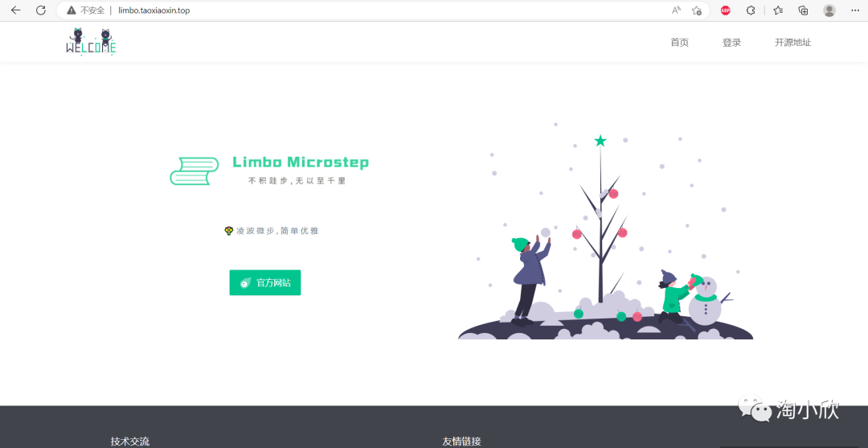Select the 首页 navigation item
This screenshot has width=868, height=448.
pos(679,43)
